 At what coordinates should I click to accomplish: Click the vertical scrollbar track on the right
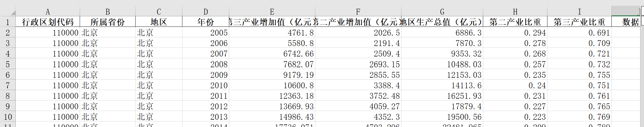click(642, 76)
